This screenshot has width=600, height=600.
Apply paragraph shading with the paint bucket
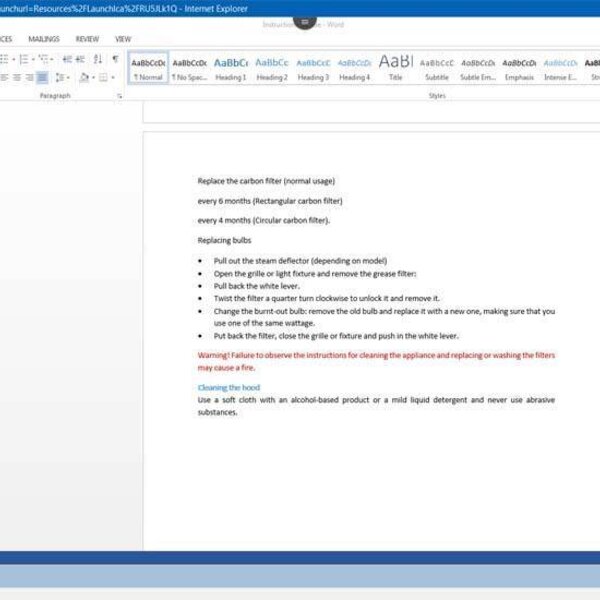click(x=84, y=78)
